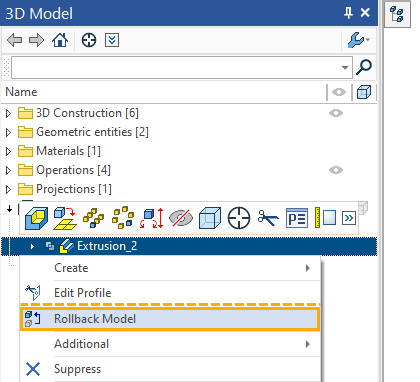
Task: Select the Operations [4] row
Action: click(x=189, y=170)
